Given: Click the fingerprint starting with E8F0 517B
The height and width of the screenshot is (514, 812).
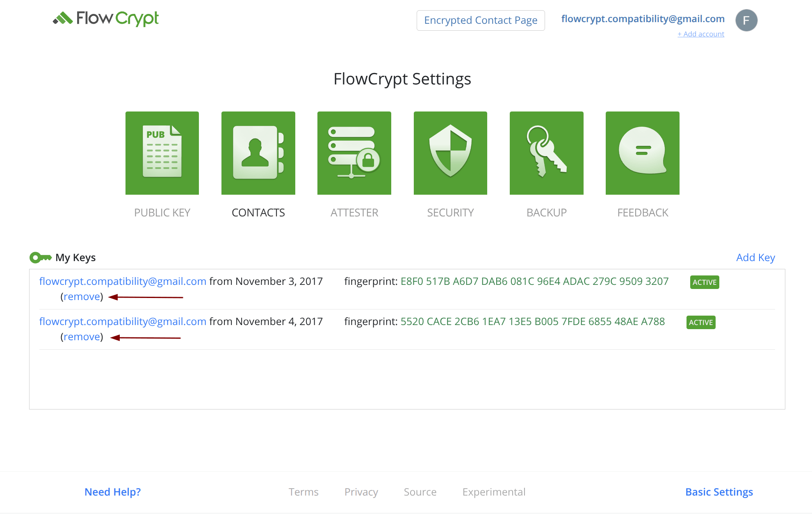Looking at the screenshot, I should [534, 281].
